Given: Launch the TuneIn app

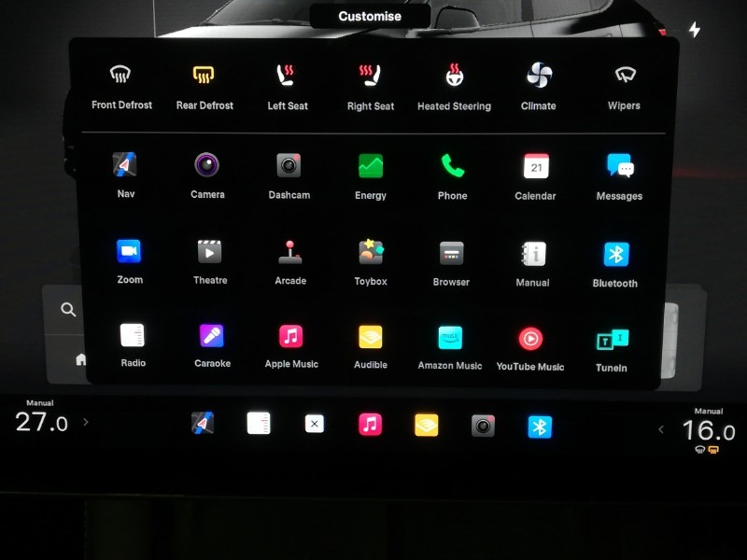Looking at the screenshot, I should click(x=612, y=340).
